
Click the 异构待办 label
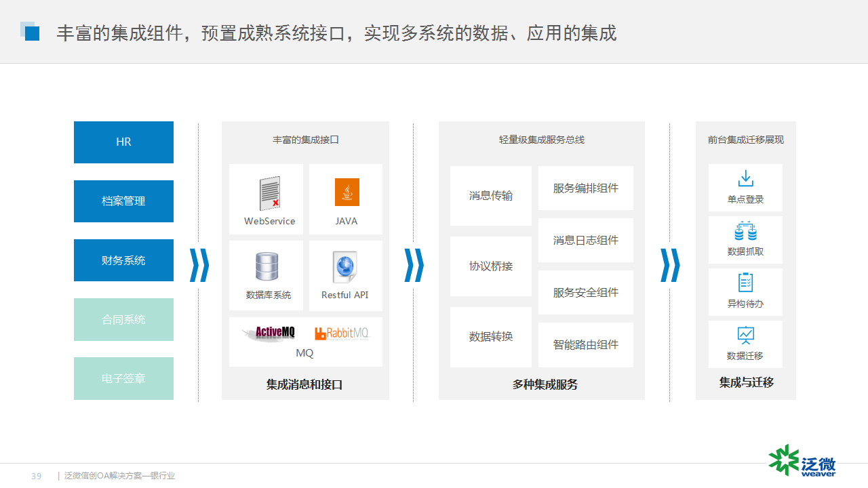tap(746, 304)
